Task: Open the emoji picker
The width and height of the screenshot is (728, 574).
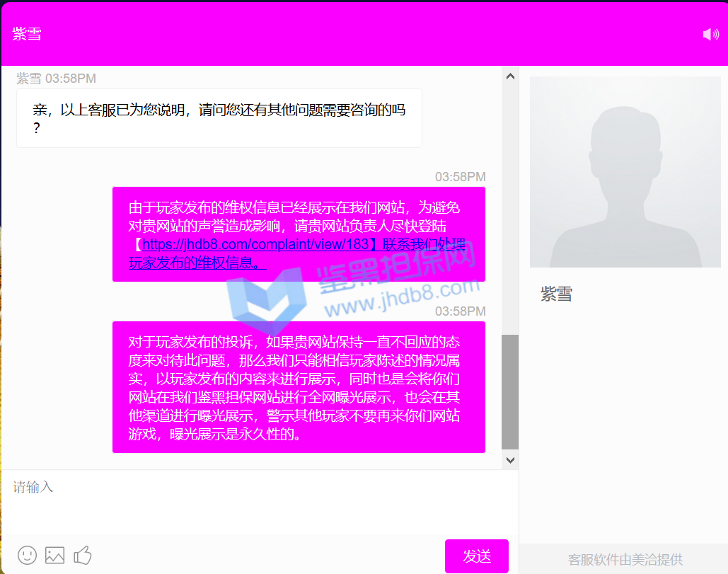Action: pos(27,555)
